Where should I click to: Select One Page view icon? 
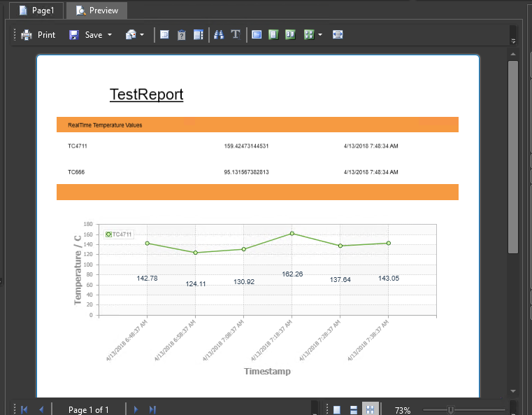pos(273,34)
